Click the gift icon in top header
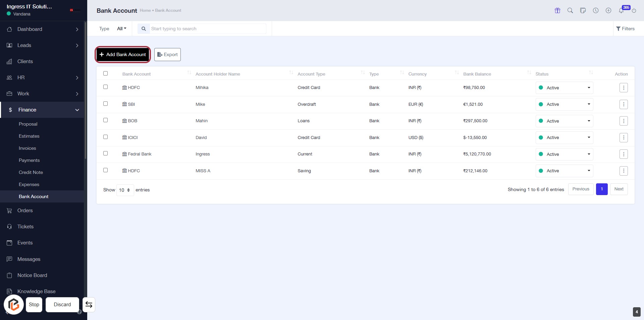644x320 pixels. point(557,10)
